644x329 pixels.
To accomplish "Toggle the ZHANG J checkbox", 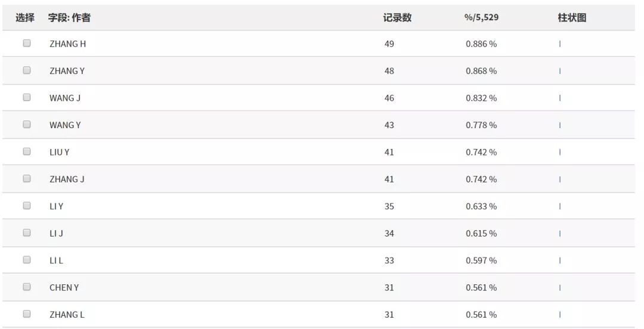I will tap(27, 178).
